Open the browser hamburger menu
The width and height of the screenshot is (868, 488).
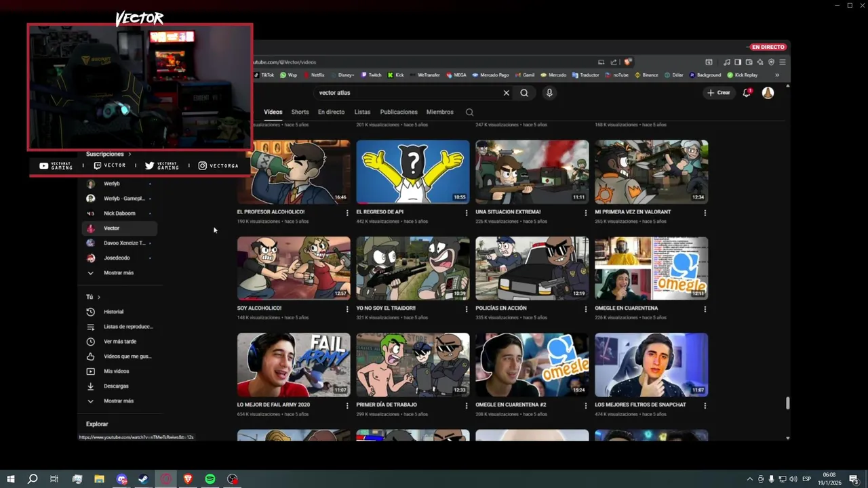782,62
